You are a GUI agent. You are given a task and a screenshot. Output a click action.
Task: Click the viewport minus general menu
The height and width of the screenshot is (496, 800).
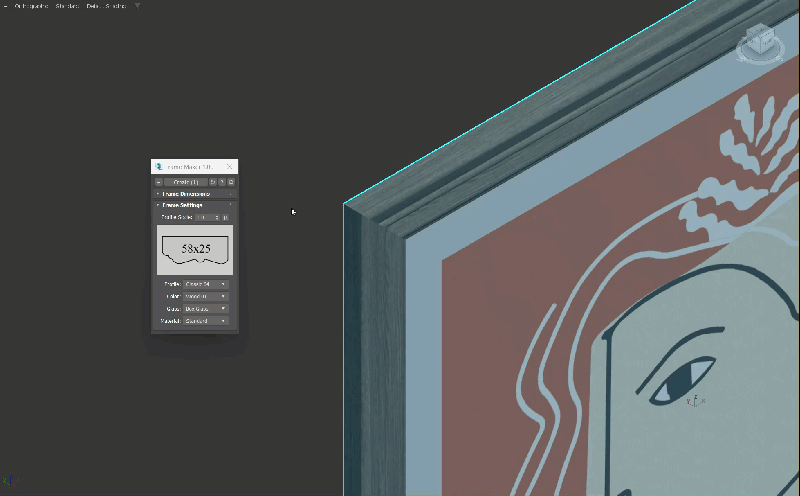click(x=6, y=6)
